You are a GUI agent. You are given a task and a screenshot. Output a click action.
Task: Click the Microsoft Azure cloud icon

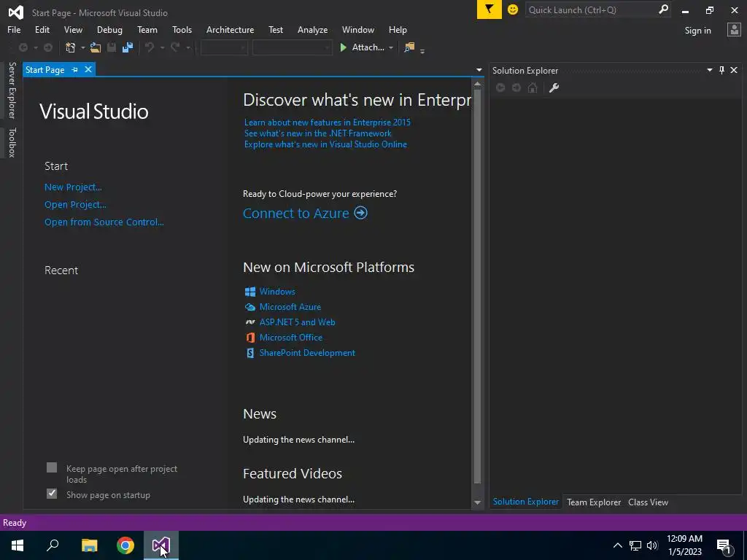point(250,307)
